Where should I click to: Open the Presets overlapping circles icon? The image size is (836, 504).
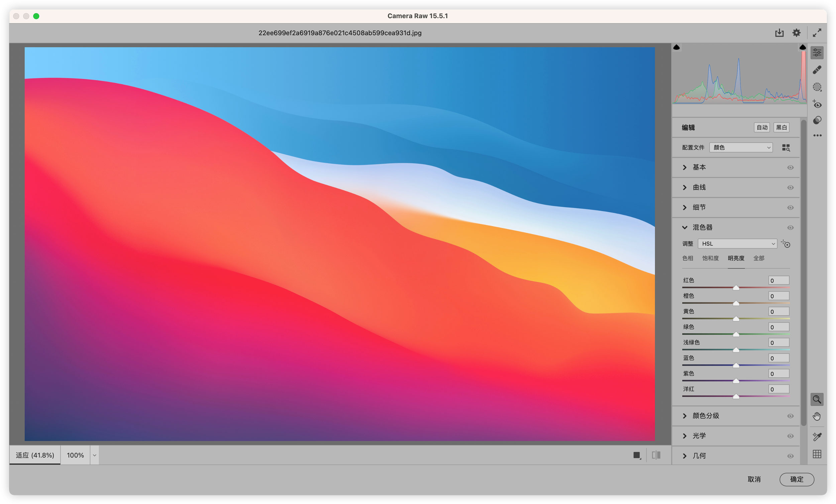(x=817, y=120)
